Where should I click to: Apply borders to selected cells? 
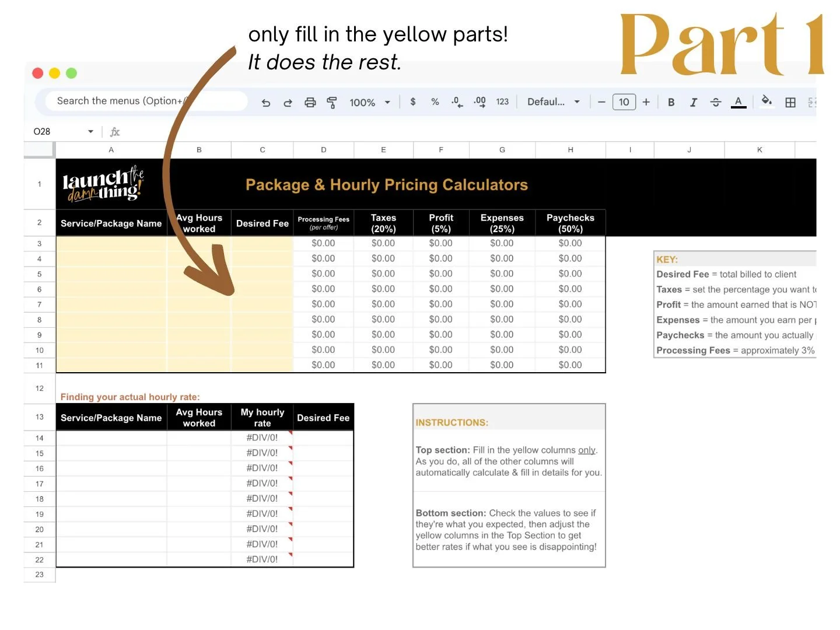coord(790,102)
